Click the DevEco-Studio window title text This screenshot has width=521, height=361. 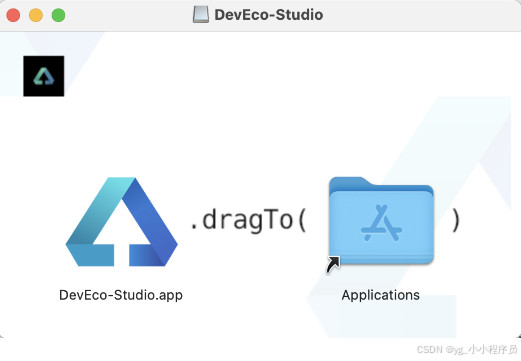pyautogui.click(x=269, y=15)
